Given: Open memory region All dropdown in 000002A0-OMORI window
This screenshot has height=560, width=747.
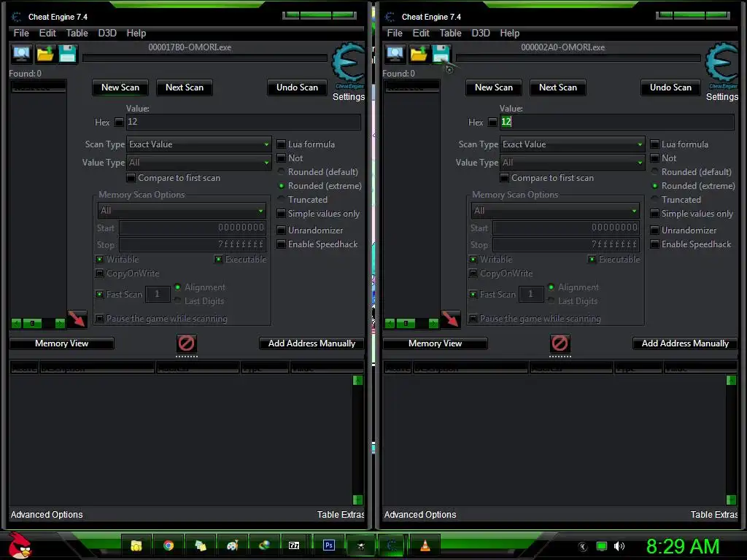Looking at the screenshot, I should pos(555,211).
